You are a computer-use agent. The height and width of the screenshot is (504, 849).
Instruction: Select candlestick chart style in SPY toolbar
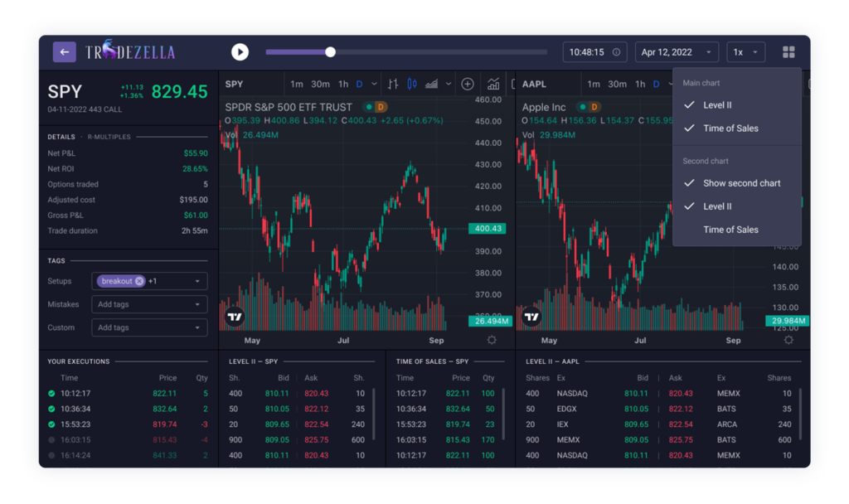click(x=412, y=84)
